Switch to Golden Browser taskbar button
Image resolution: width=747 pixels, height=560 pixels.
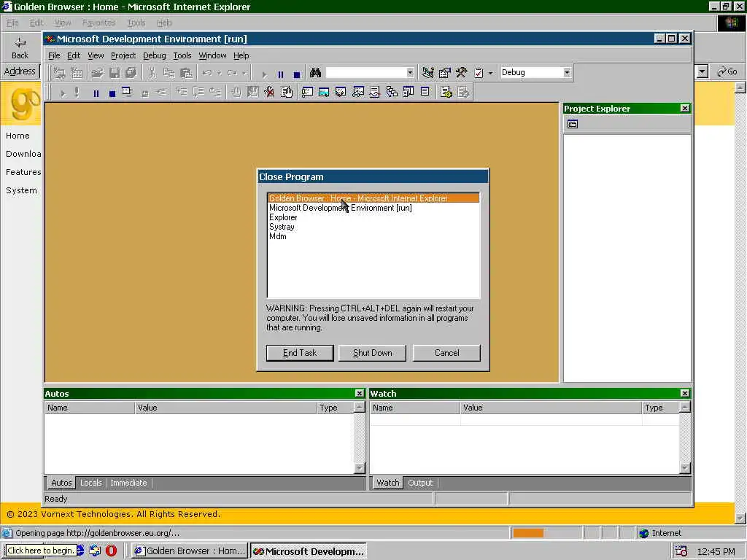point(190,551)
